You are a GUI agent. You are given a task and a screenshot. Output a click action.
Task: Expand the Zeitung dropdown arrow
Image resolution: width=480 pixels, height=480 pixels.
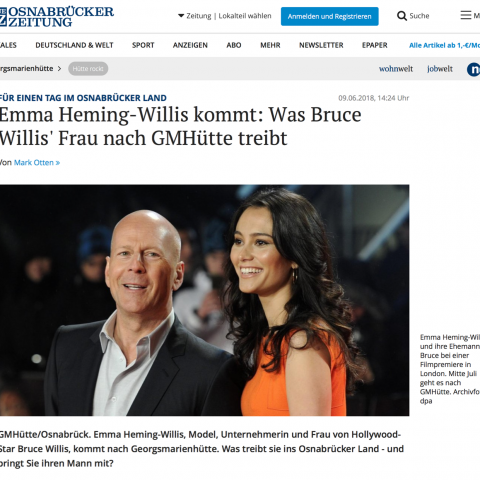click(x=181, y=16)
